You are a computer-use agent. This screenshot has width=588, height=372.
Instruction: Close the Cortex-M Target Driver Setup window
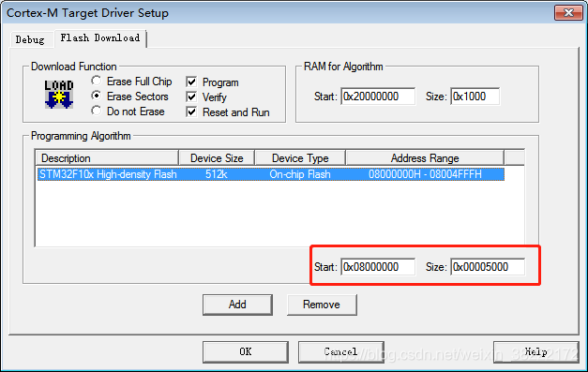coord(568,13)
